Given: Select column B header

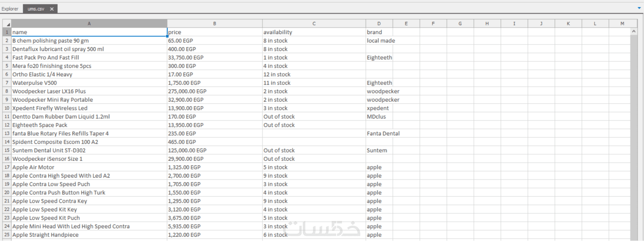Looking at the screenshot, I should pyautogui.click(x=215, y=24).
